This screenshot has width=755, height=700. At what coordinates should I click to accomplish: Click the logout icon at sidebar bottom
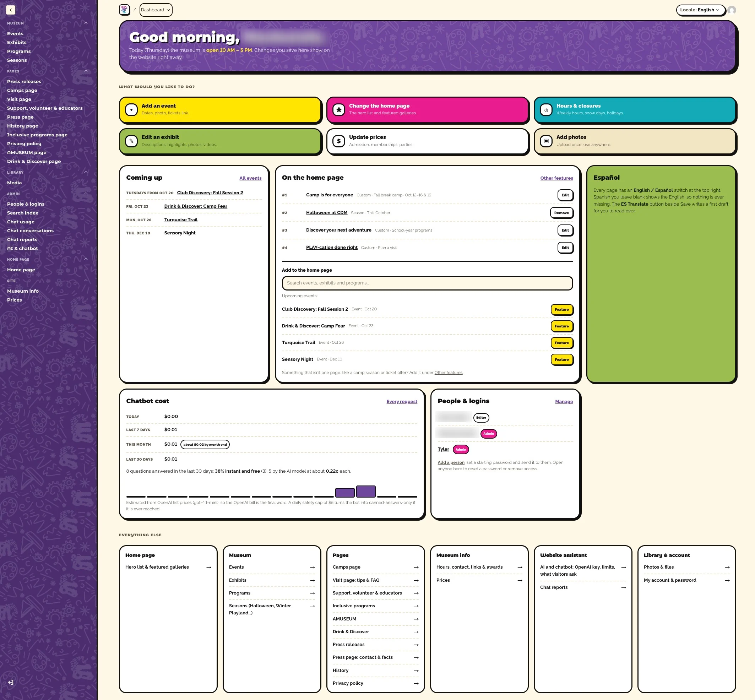pos(11,682)
